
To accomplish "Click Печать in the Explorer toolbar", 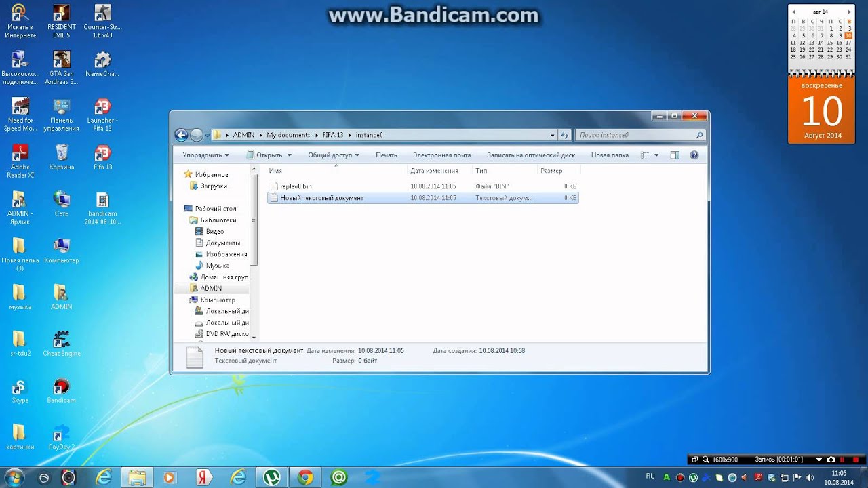I will point(387,155).
